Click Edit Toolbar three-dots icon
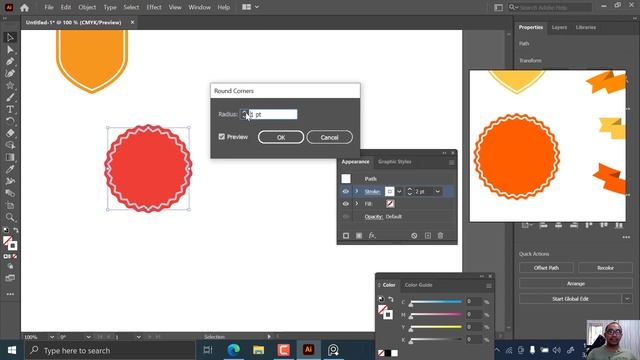This screenshot has width=640, height=360. coord(10,294)
